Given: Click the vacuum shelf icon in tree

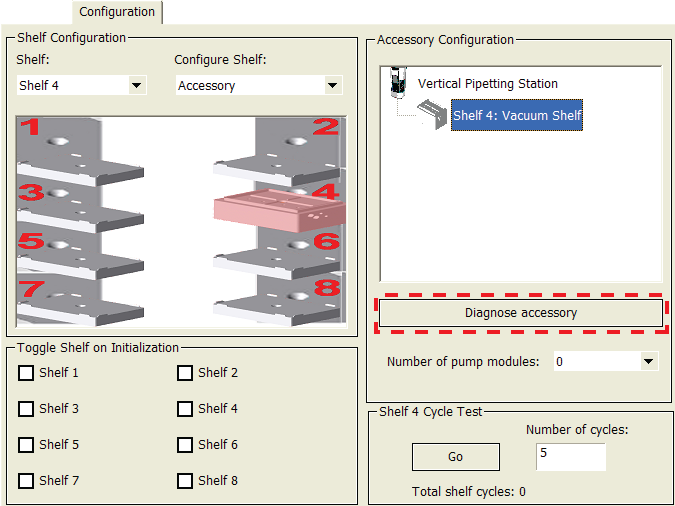Looking at the screenshot, I should (x=432, y=115).
